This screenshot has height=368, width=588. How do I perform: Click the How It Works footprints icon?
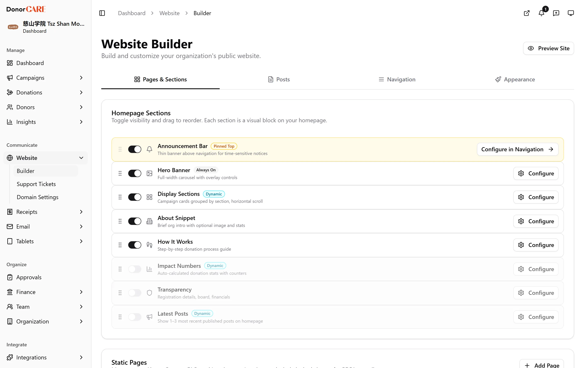coord(149,245)
